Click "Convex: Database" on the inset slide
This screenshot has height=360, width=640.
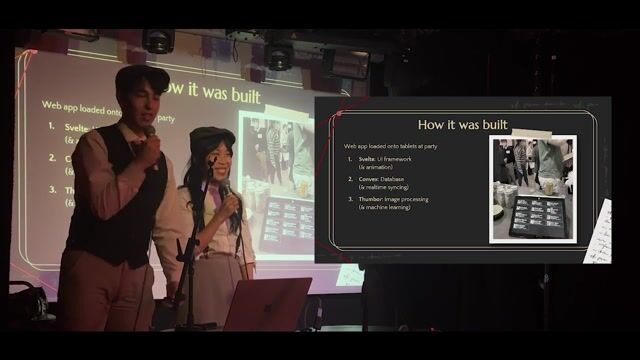[x=381, y=179]
